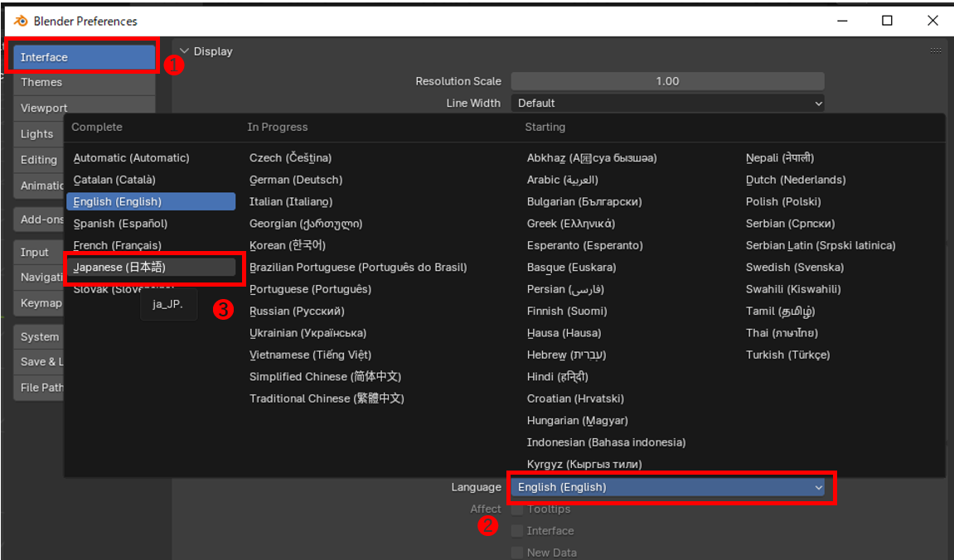Open the Lights preferences tab

coord(39,133)
